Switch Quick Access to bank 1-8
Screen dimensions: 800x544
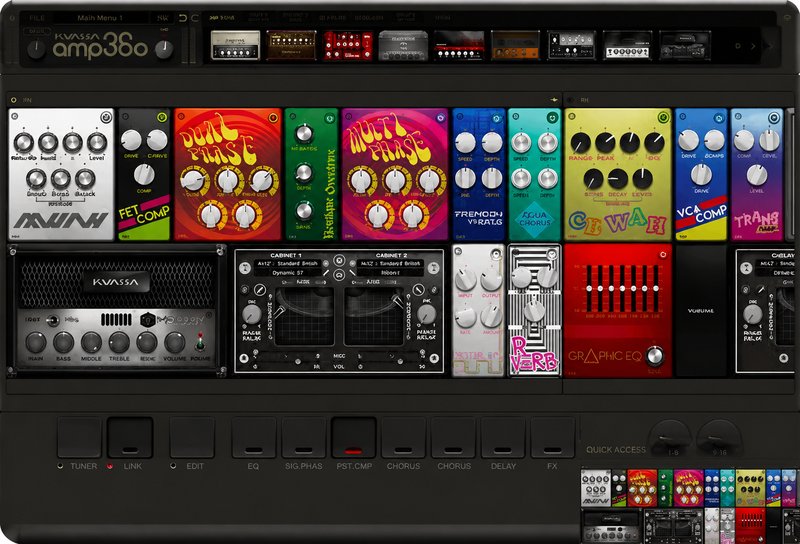pyautogui.click(x=671, y=439)
